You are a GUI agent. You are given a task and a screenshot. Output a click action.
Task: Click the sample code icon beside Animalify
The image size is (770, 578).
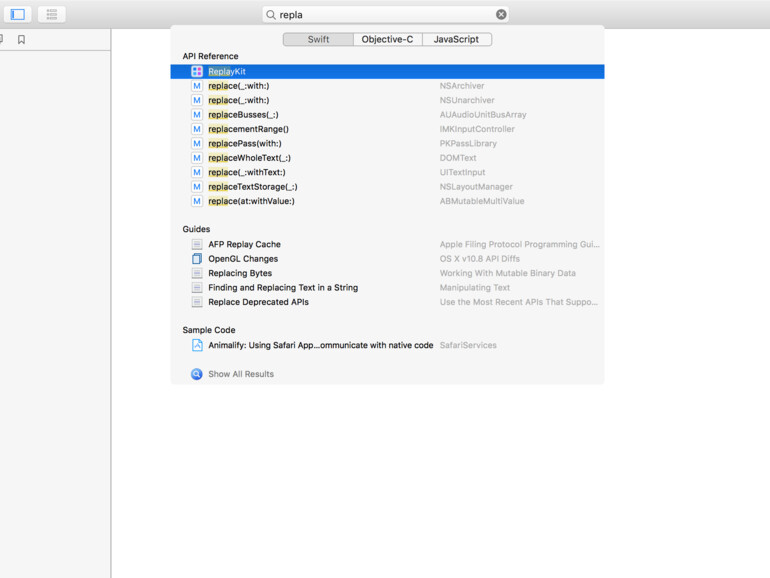(x=197, y=345)
